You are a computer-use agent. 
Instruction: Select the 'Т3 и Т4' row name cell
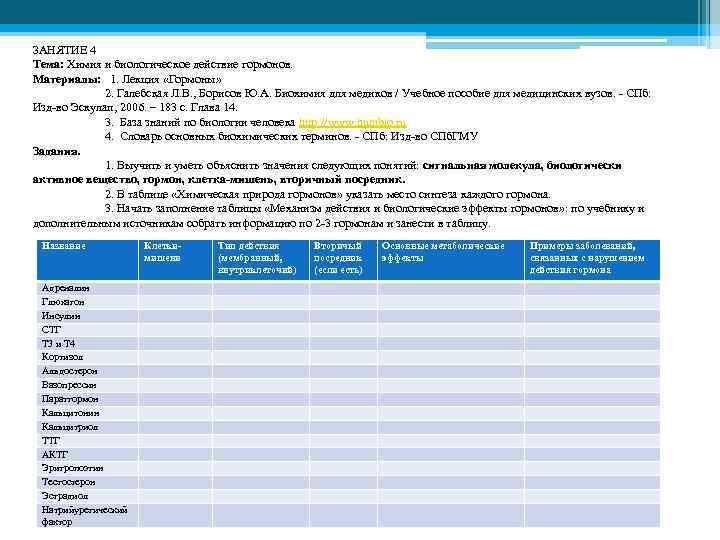pos(87,343)
